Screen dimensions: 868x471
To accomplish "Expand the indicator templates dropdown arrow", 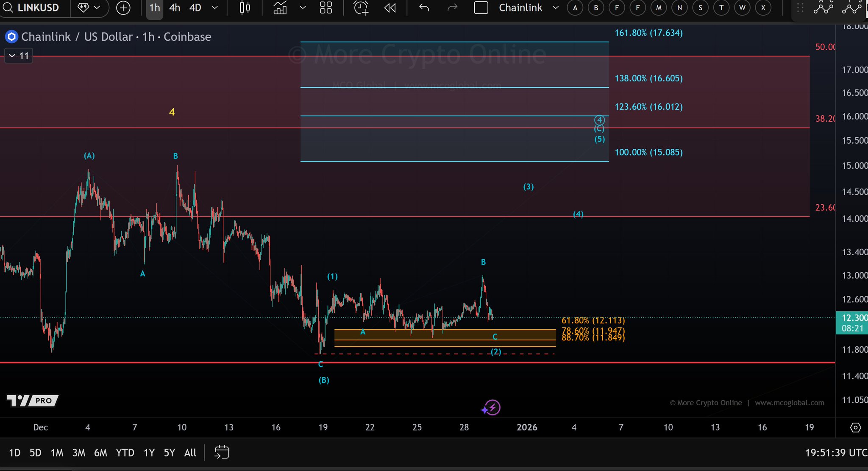I will (x=303, y=8).
